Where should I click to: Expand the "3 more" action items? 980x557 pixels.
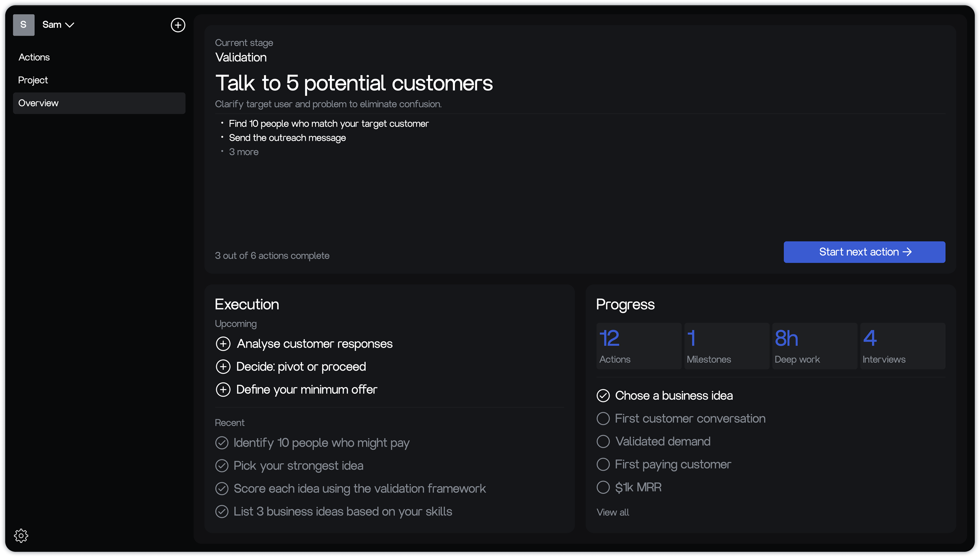pyautogui.click(x=244, y=152)
